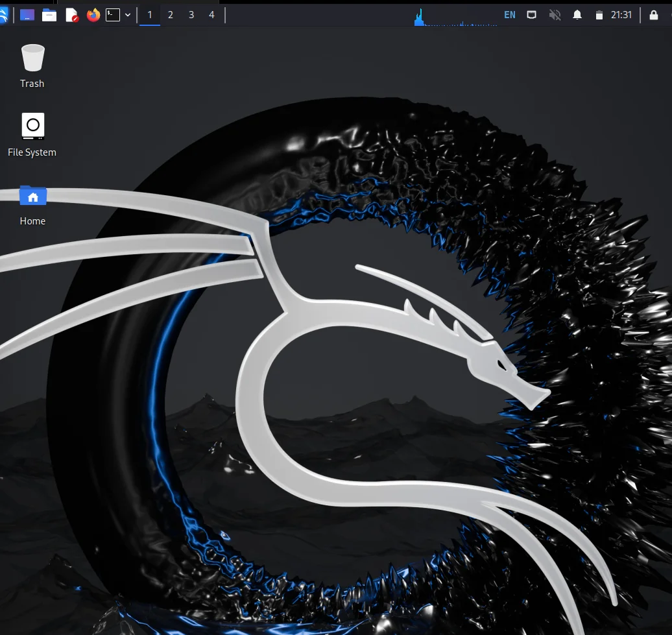Click the 21:31 clock
Viewport: 672px width, 635px height.
click(621, 15)
